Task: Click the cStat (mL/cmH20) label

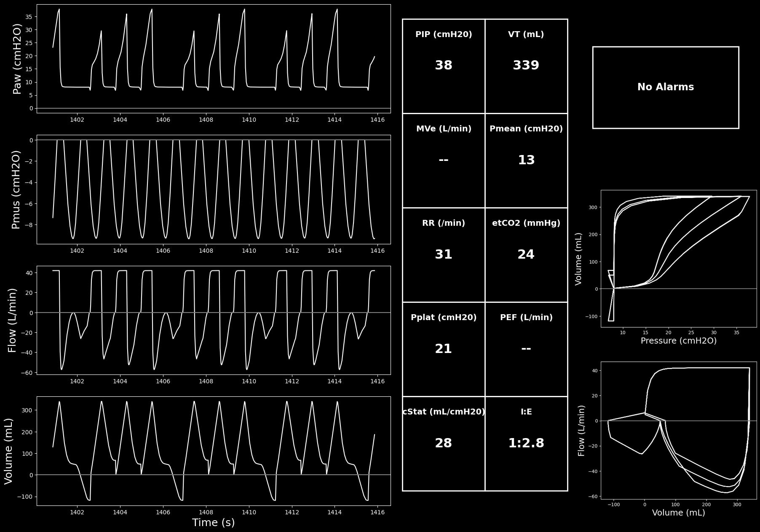Action: coord(444,412)
